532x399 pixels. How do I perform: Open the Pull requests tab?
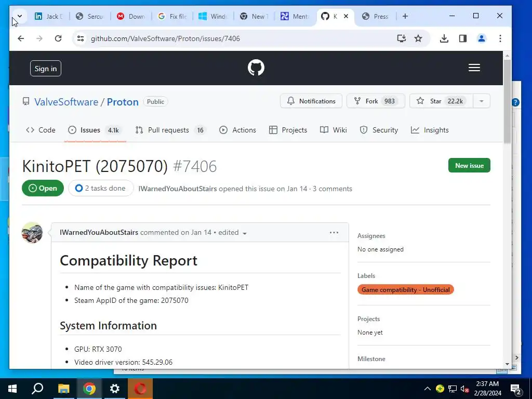click(x=170, y=130)
